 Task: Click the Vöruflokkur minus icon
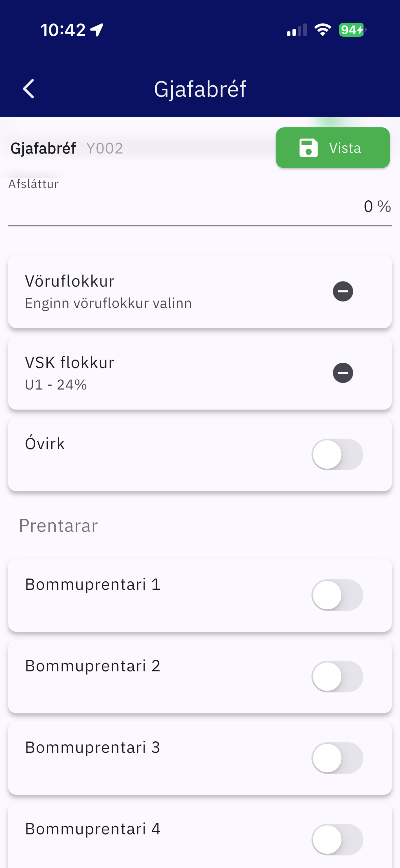click(x=343, y=291)
